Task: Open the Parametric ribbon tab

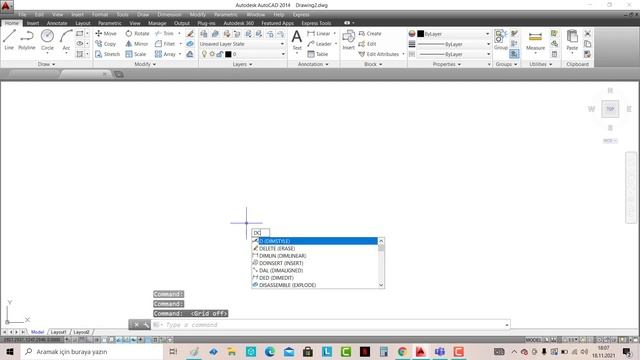Action: pyautogui.click(x=109, y=23)
